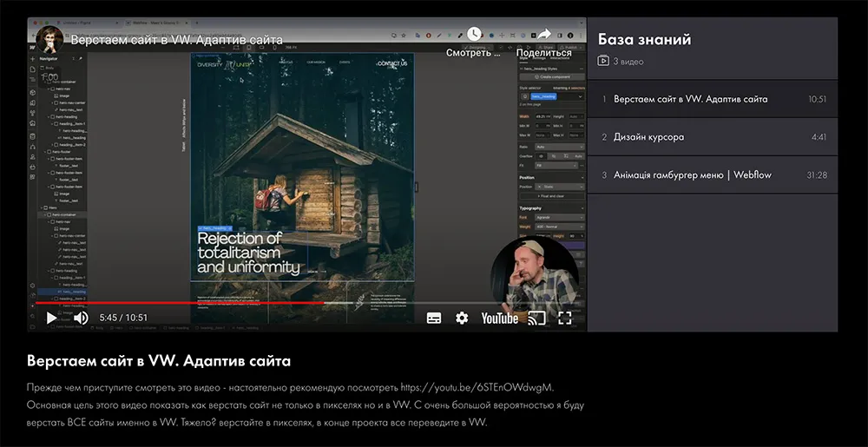Click the База знаний heading
This screenshot has height=447, width=868.
tap(644, 39)
